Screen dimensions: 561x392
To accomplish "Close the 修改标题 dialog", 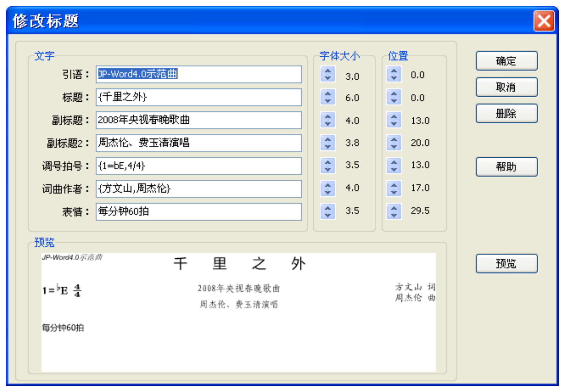I will (x=544, y=21).
